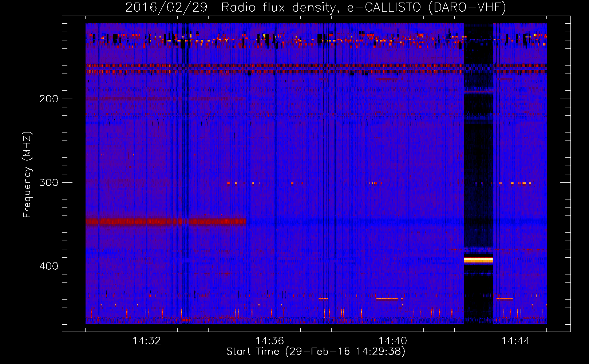Viewport: 589px width, 364px height.
Task: Click the Frequency (MHZ) axis label
Action: (27, 175)
